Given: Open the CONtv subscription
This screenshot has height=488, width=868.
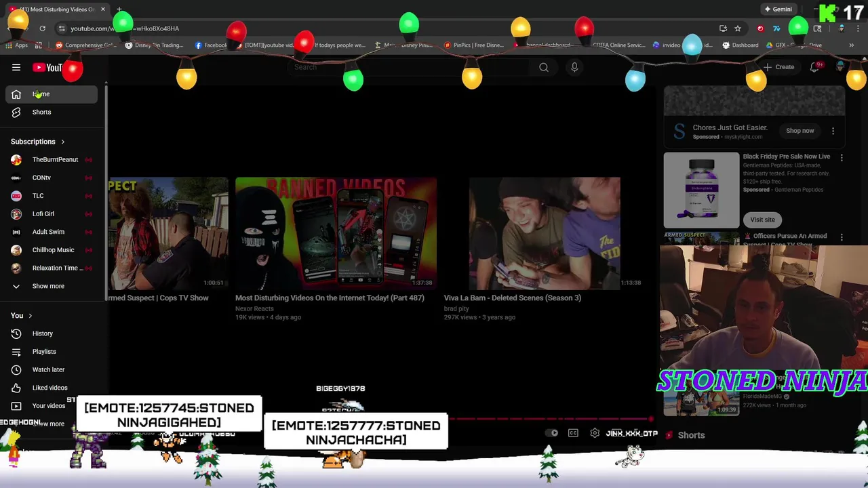Looking at the screenshot, I should (x=52, y=178).
